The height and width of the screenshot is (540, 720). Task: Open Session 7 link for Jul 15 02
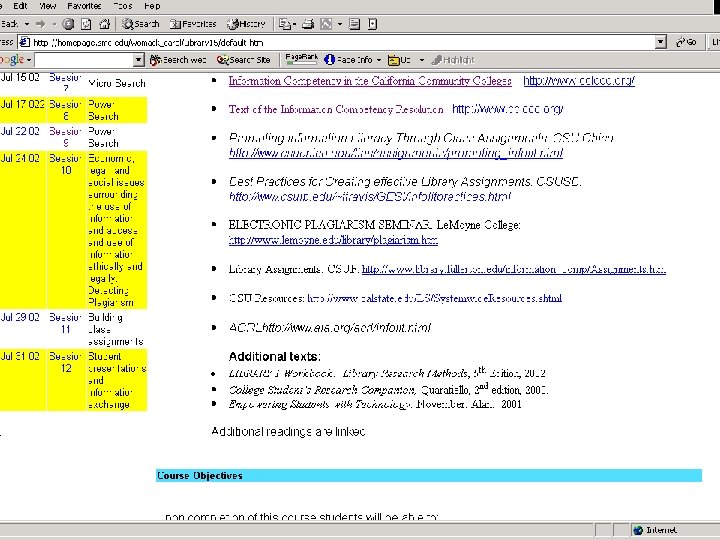65,83
